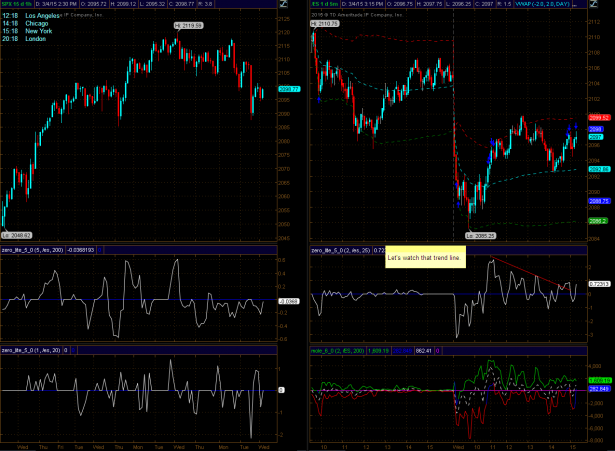This screenshot has height=451, width=615.
Task: Click the H: 2097.75 high value on ES header
Action: [x=429, y=4]
